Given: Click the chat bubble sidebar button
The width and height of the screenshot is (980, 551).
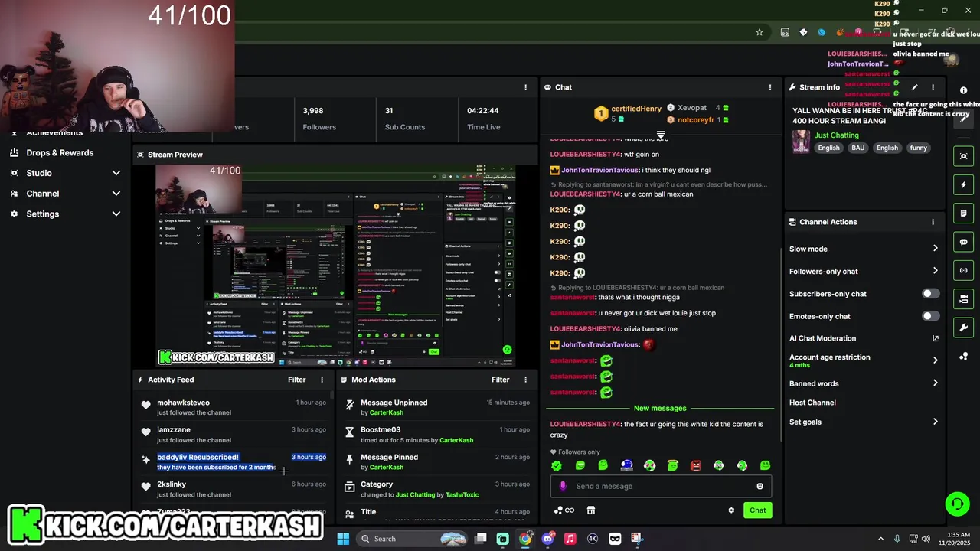Looking at the screenshot, I should tap(963, 242).
